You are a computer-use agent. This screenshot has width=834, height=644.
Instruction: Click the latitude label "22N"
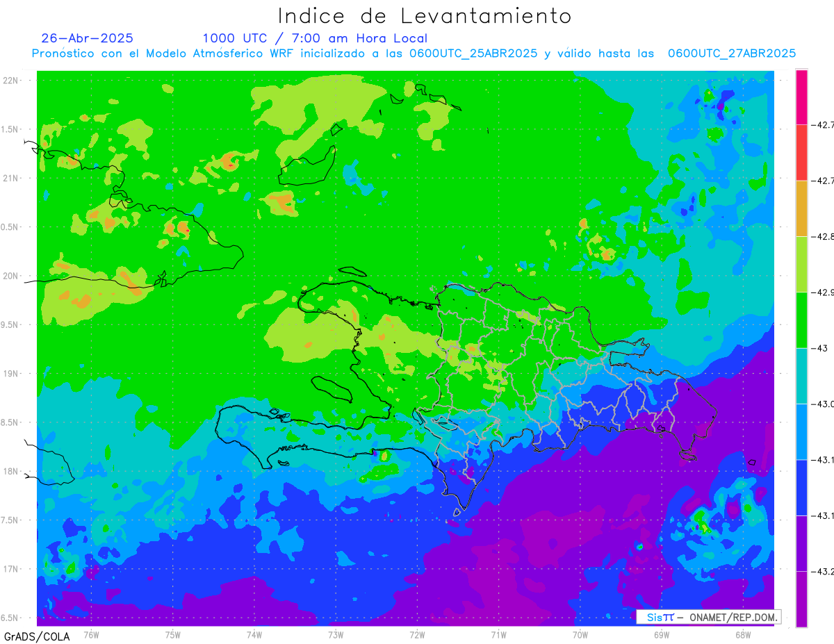pos(12,81)
